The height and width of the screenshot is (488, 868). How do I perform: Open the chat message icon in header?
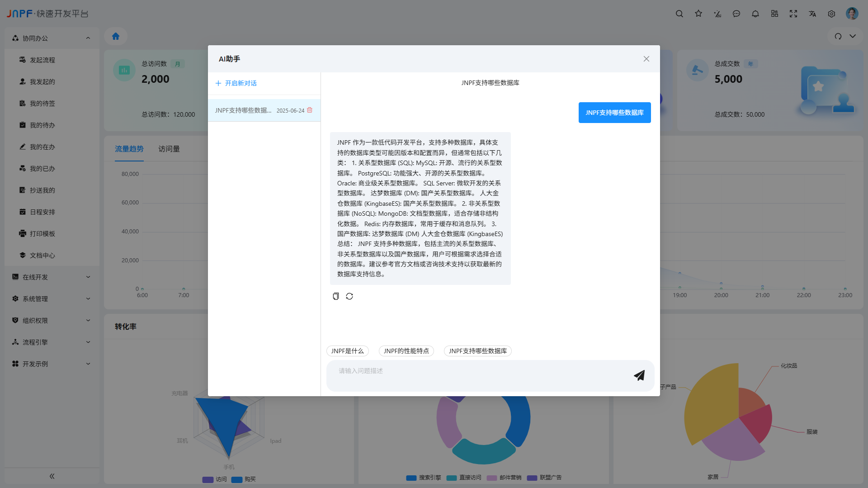(x=736, y=14)
